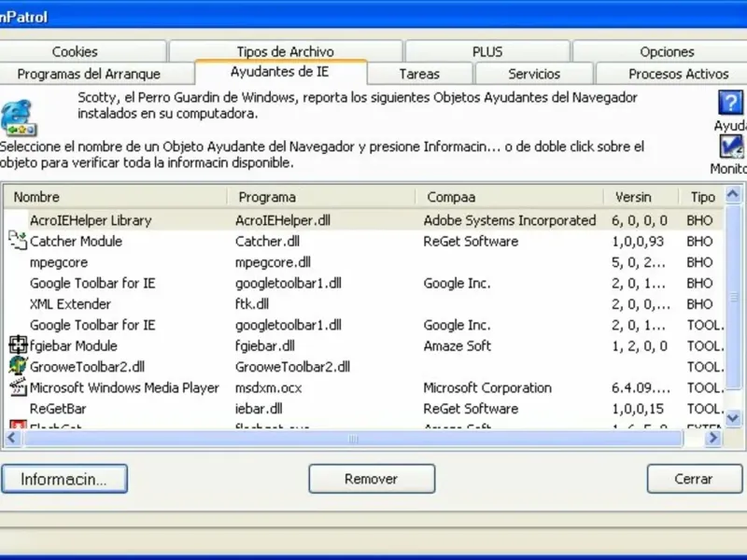
Task: Click the ftk.dll program cell
Action: click(x=251, y=304)
